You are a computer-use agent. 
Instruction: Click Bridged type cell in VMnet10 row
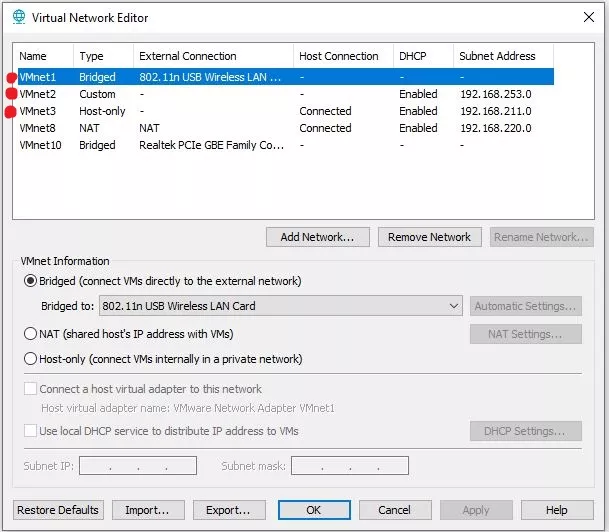(x=97, y=145)
